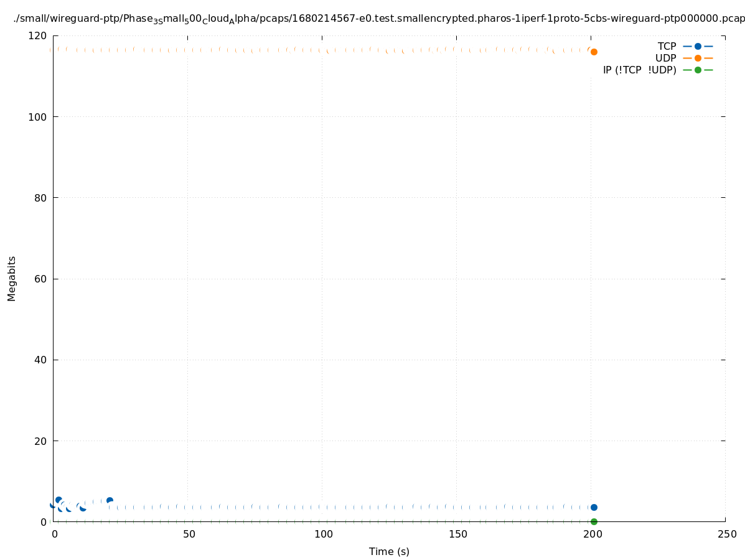The image size is (745, 560).
Task: Click the first TCP data point at time zero
Action: pos(53,505)
